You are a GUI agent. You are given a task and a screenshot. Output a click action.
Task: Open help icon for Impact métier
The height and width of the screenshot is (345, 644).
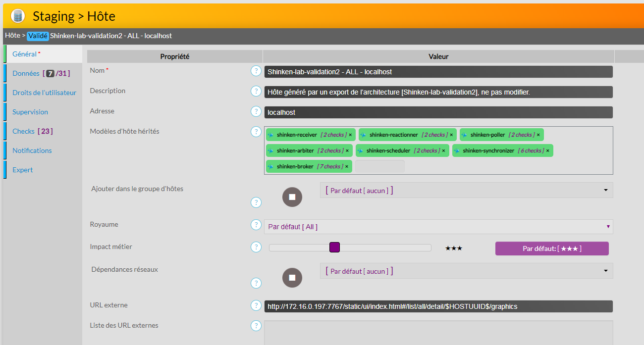click(256, 247)
